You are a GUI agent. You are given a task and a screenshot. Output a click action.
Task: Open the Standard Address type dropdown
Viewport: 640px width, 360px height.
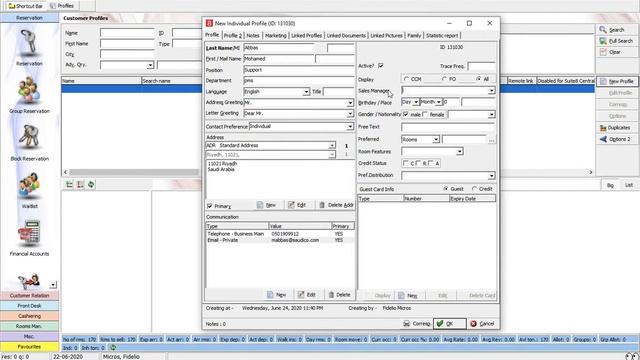pos(332,145)
